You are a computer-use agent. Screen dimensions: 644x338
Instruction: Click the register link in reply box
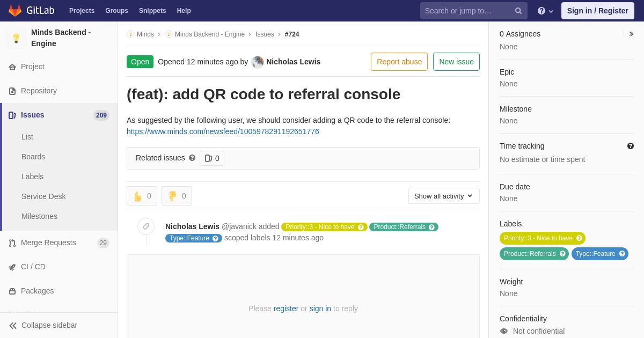pos(286,308)
